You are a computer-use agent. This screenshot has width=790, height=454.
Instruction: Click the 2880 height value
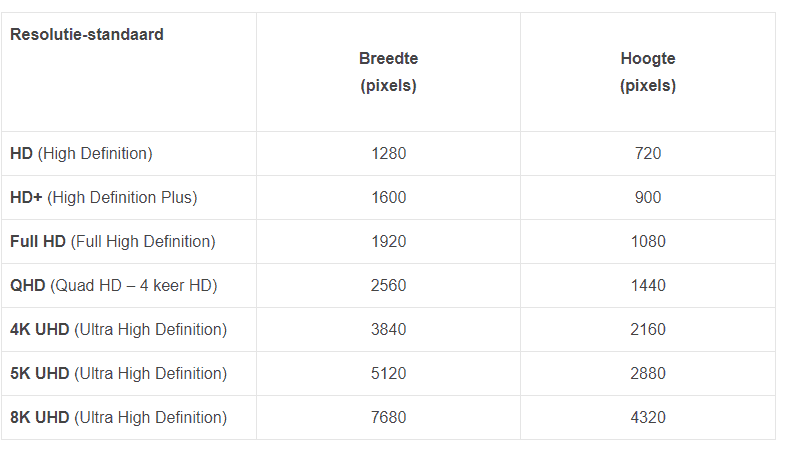(x=648, y=374)
